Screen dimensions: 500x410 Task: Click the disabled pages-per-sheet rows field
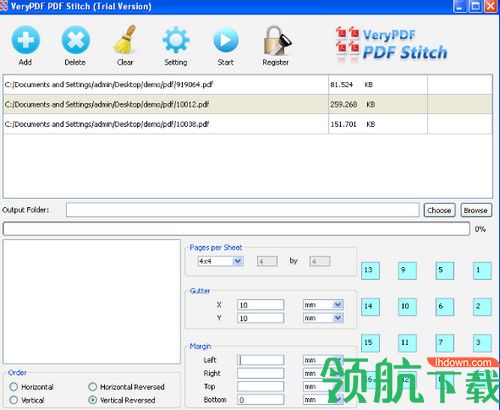[x=320, y=261]
